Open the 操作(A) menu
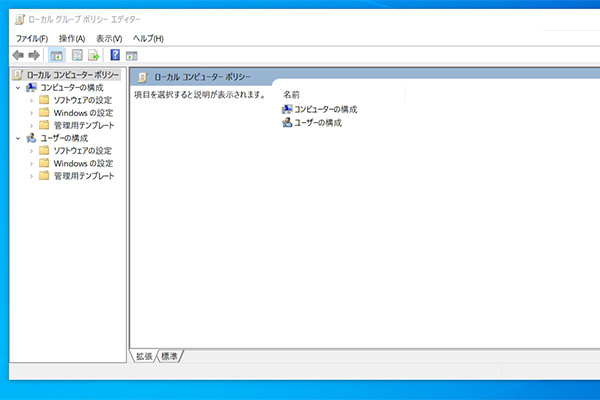The width and height of the screenshot is (600, 400). click(x=72, y=39)
